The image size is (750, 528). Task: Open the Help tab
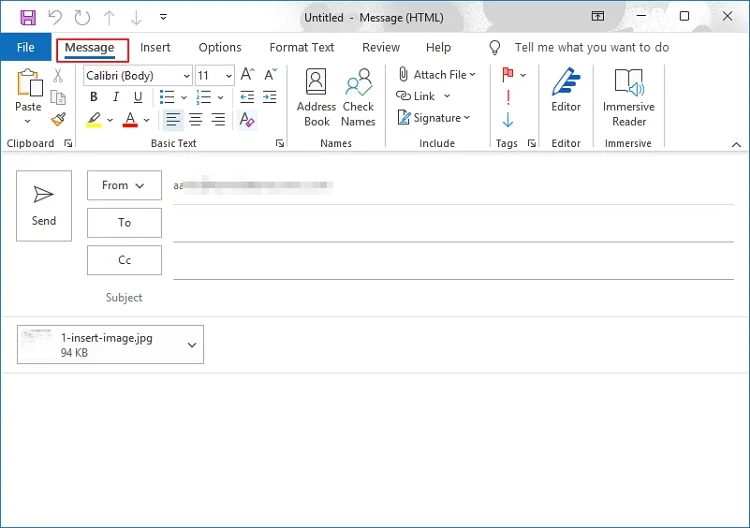point(439,47)
